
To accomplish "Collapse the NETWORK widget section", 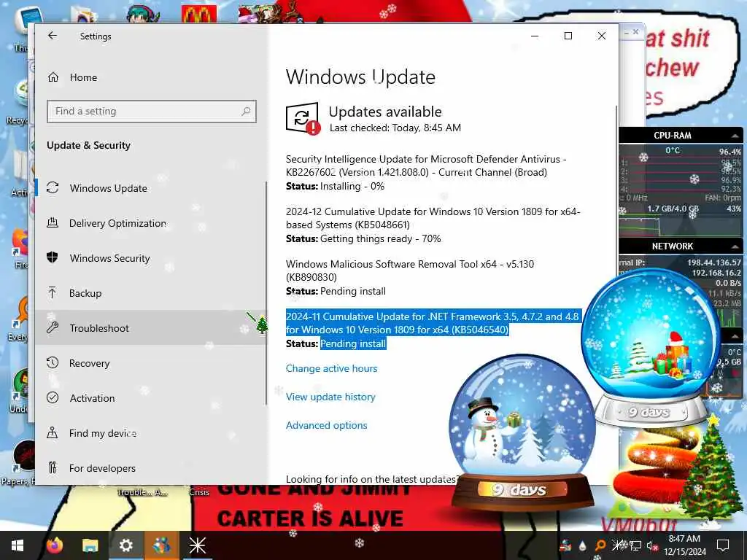I will click(735, 246).
